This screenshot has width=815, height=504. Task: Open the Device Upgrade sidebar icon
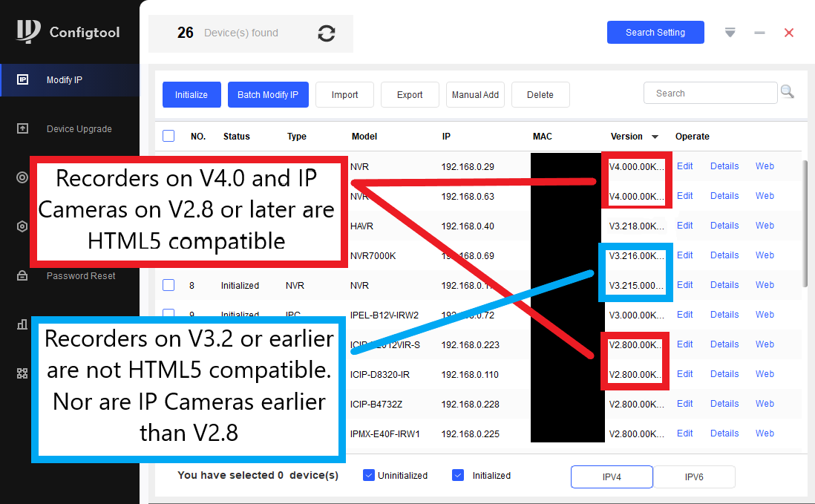pos(22,128)
